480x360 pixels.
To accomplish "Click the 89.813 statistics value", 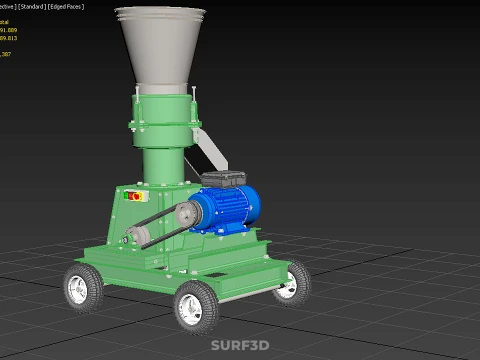I will (x=8, y=38).
